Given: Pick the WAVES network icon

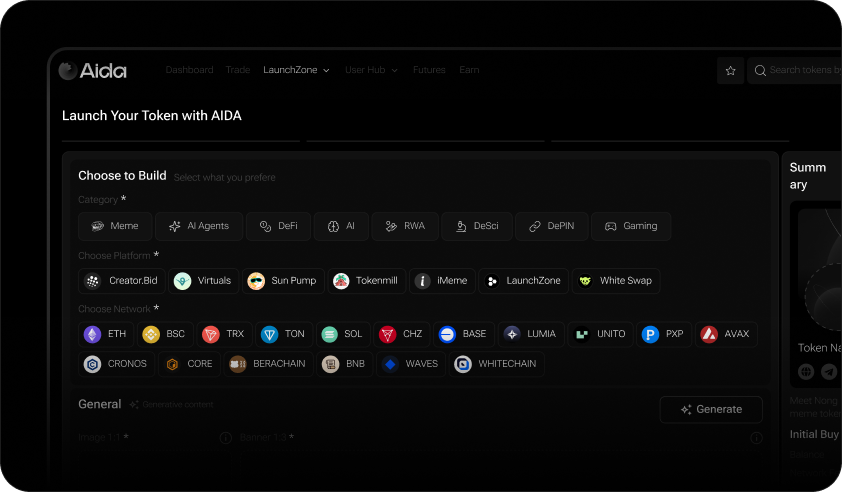Looking at the screenshot, I should (390, 364).
